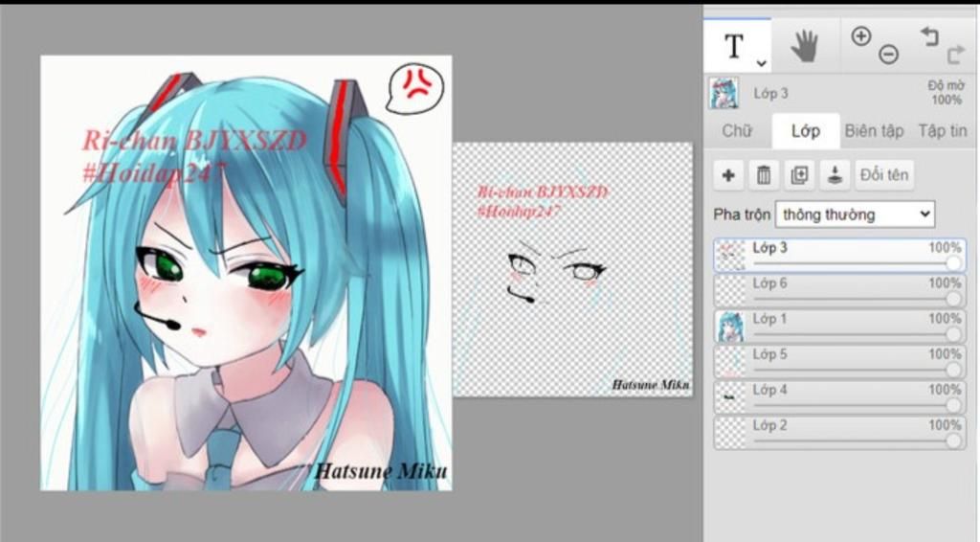Switch to the Tập tin tab

pos(943,130)
